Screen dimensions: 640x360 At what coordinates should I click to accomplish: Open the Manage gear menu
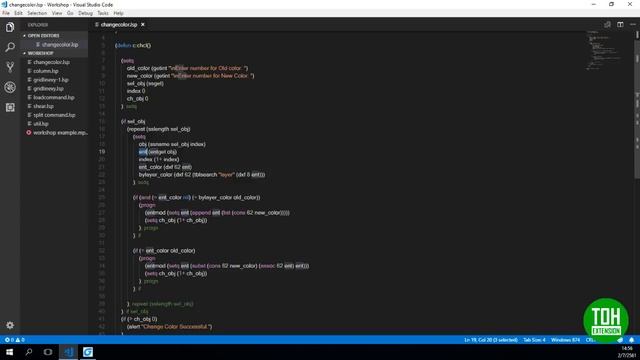[10, 325]
